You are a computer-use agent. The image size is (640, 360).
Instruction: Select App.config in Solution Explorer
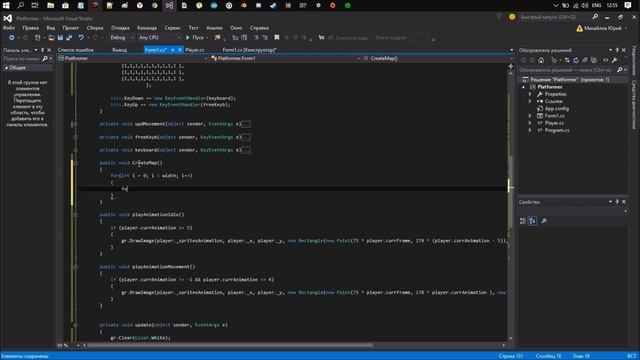coord(556,109)
